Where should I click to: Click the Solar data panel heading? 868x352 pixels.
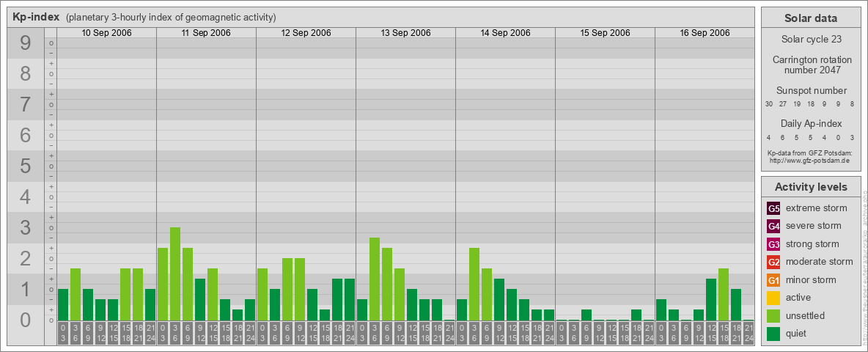pyautogui.click(x=811, y=18)
